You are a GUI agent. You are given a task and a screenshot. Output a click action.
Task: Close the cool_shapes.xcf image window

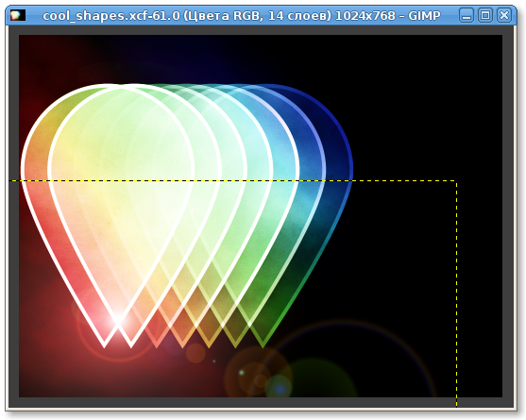(504, 15)
